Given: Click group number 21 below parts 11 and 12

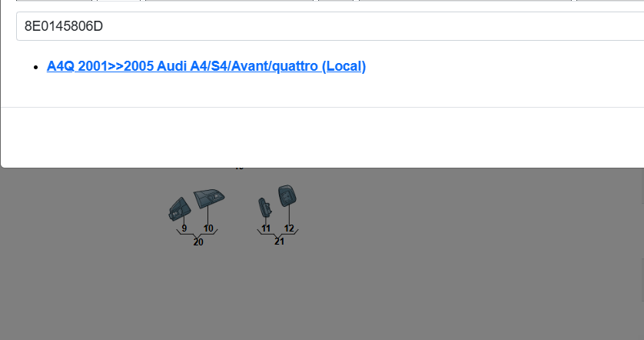Looking at the screenshot, I should pyautogui.click(x=279, y=242).
